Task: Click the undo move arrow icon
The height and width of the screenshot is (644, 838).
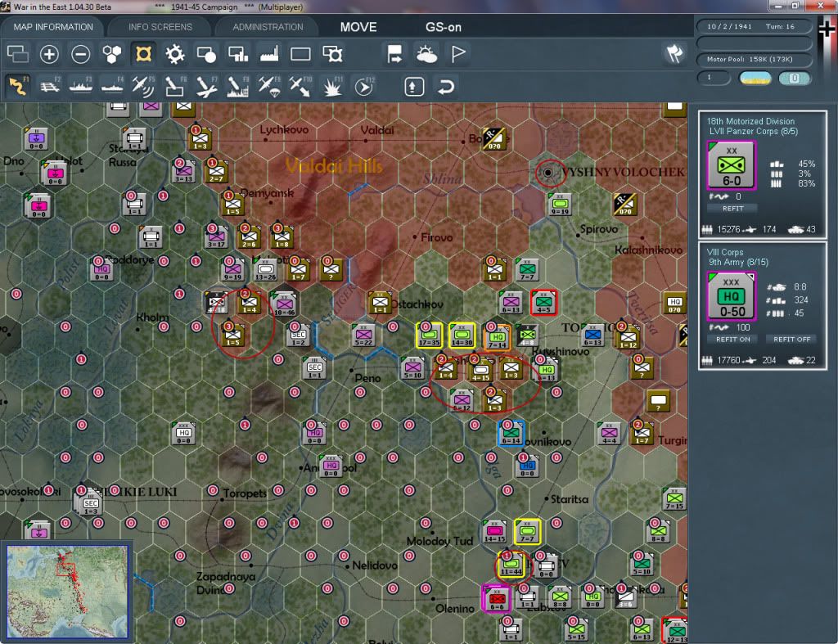Action: (445, 87)
